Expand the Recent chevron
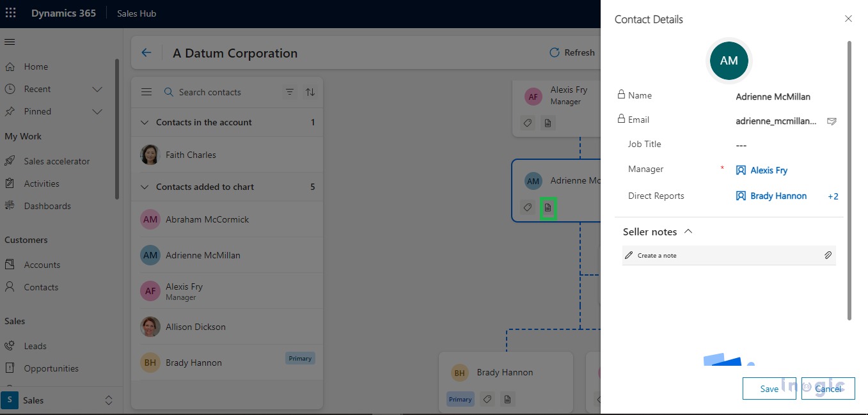Viewport: 868px width, 415px height. pos(97,89)
